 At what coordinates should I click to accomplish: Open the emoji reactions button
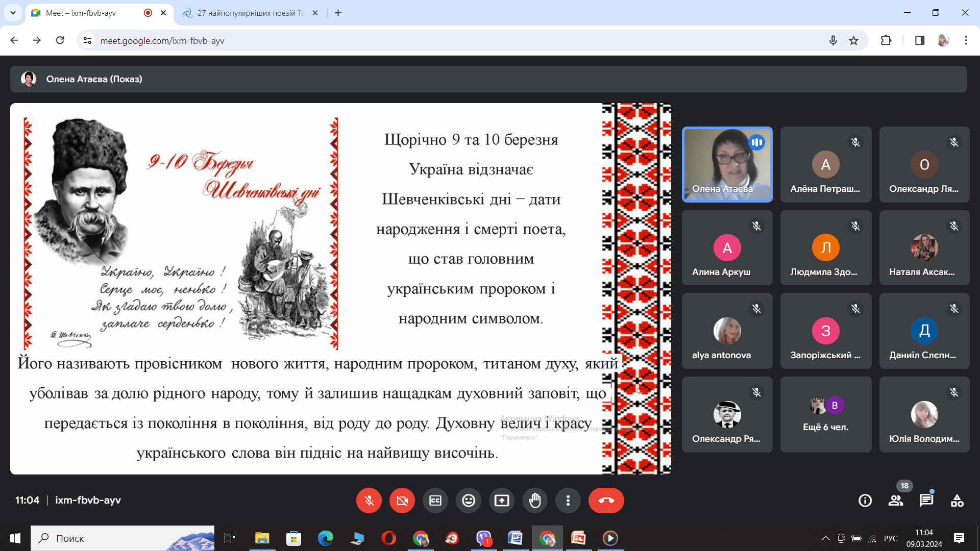click(x=469, y=500)
